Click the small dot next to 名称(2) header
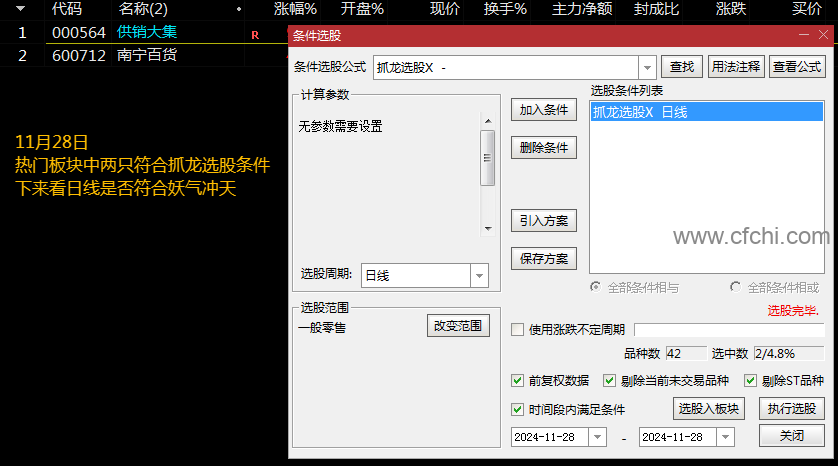The width and height of the screenshot is (838, 466). point(238,9)
